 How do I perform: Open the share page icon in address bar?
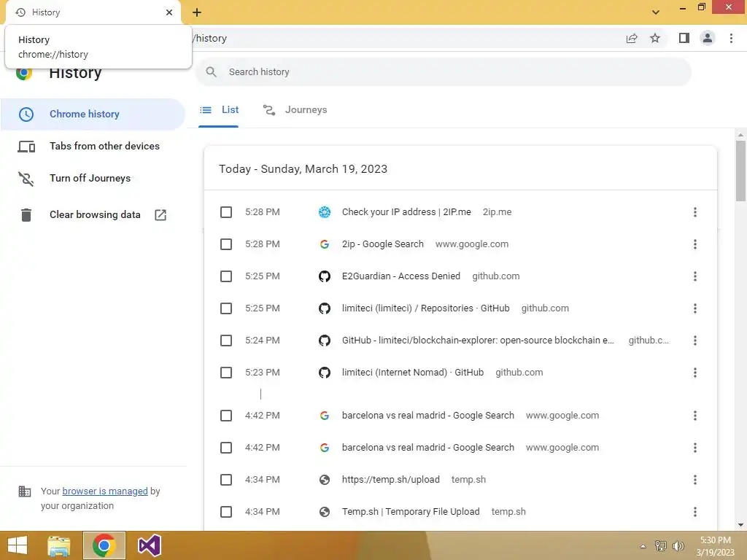tap(632, 38)
